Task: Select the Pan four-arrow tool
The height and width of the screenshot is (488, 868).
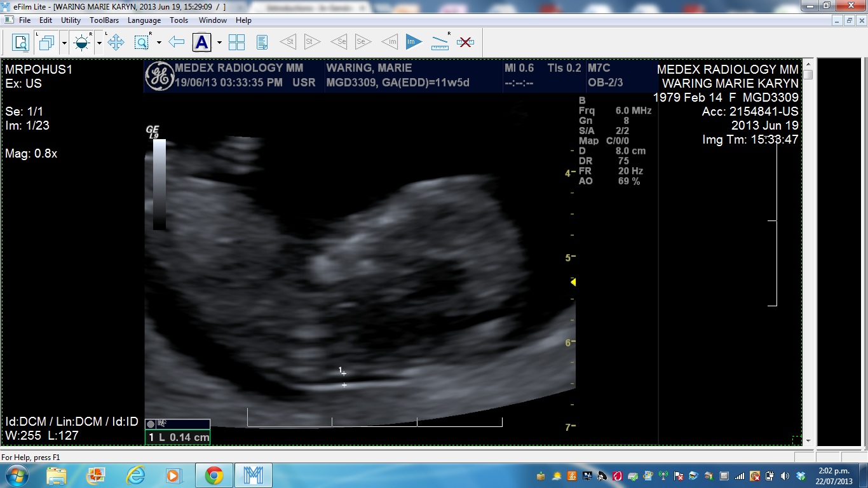Action: point(116,43)
